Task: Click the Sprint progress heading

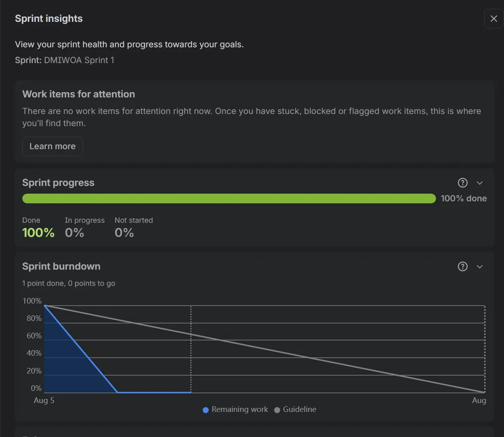Action: [58, 183]
